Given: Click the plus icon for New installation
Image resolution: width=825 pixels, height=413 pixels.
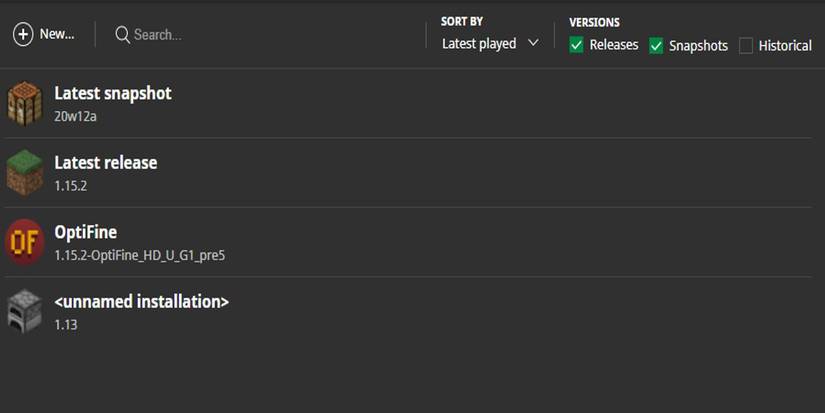Looking at the screenshot, I should click(23, 34).
